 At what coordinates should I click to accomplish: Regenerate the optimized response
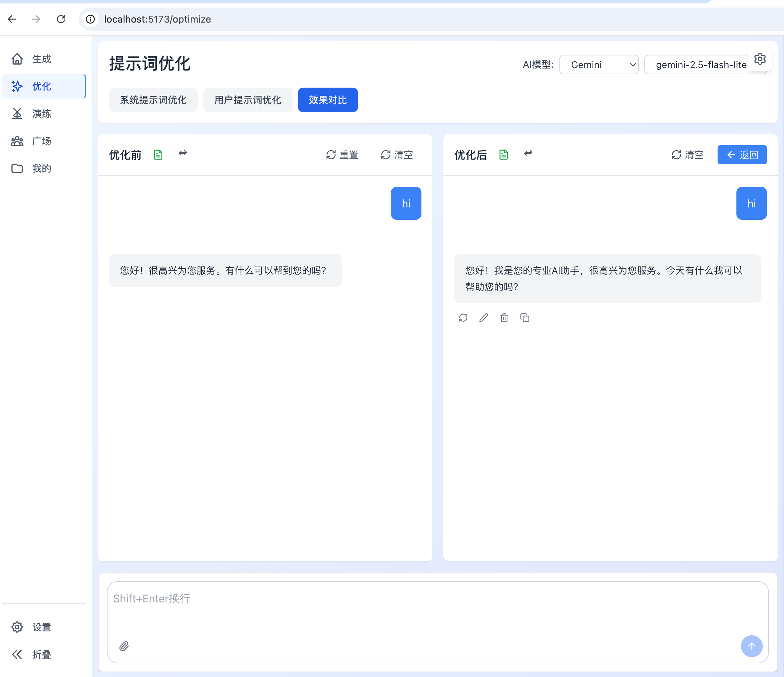coord(463,318)
